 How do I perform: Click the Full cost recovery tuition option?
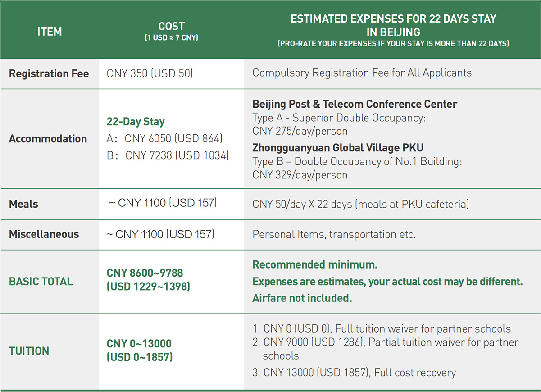tap(359, 373)
